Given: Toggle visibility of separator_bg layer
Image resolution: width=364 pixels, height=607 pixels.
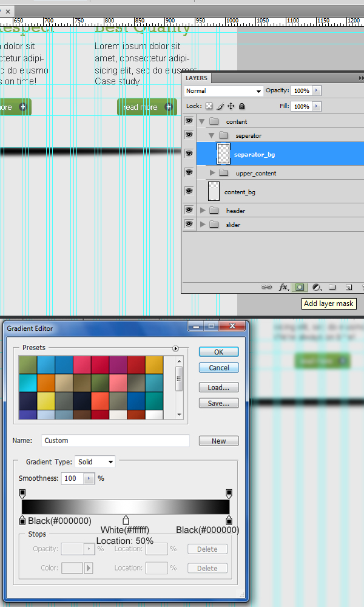Looking at the screenshot, I should (x=189, y=154).
